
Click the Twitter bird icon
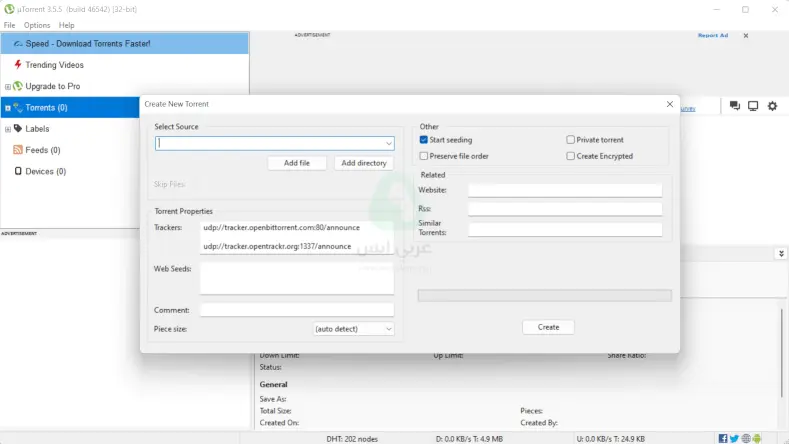pos(735,438)
